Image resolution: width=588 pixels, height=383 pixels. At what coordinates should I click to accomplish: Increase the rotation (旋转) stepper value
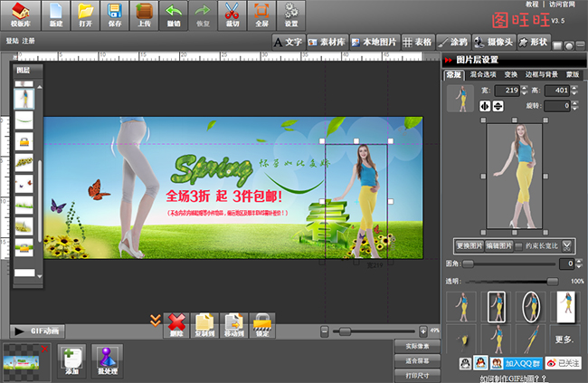click(x=574, y=103)
